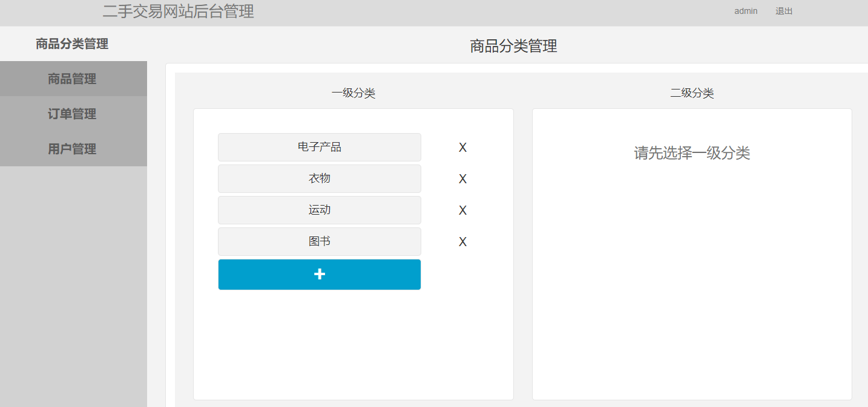
Task: Click 退出 to log out
Action: [783, 11]
